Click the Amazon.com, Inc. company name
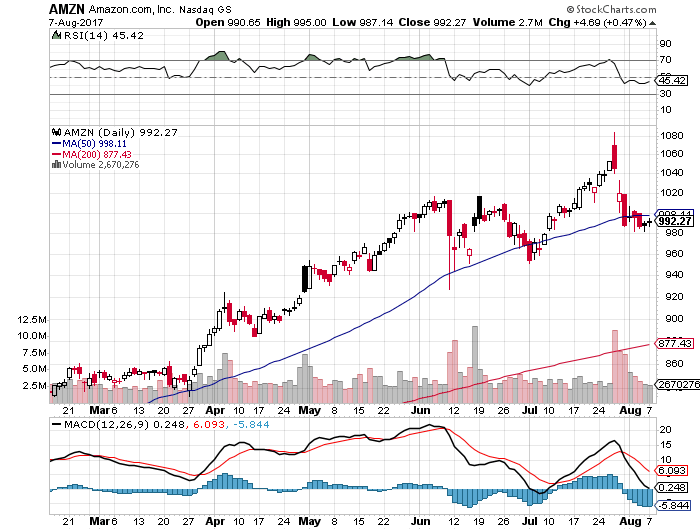This screenshot has height=530, width=700. [132, 9]
